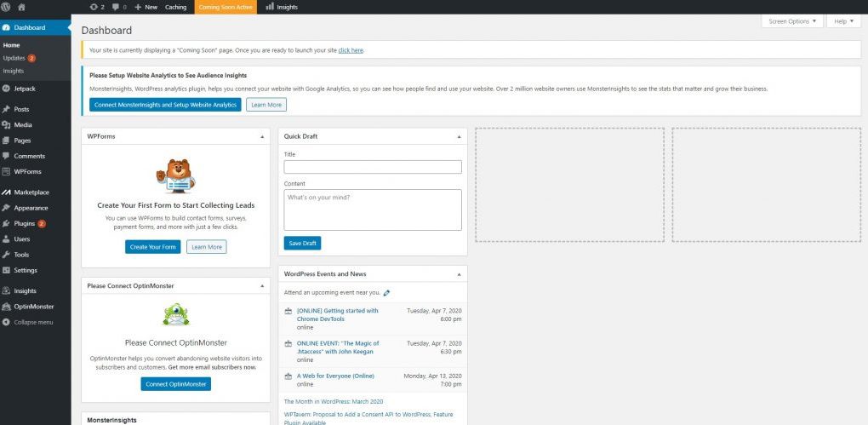Collapse the WordPress Events and News widget
This screenshot has width=868, height=425.
459,273
